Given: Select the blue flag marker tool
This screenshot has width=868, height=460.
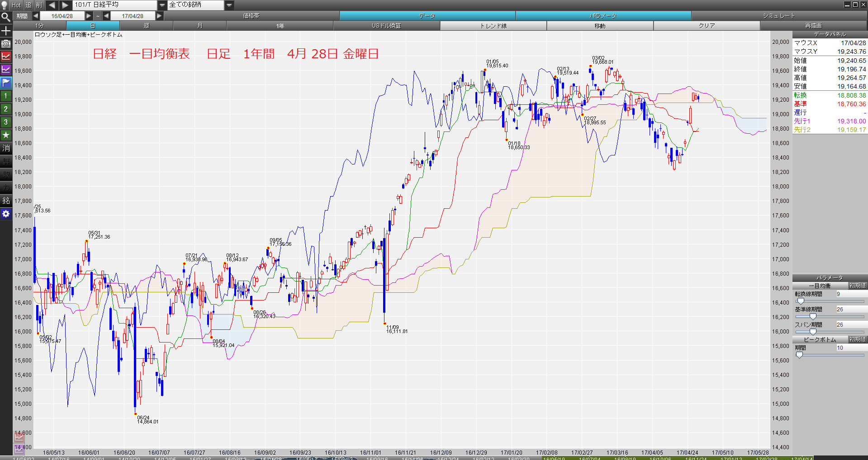Looking at the screenshot, I should (6, 83).
